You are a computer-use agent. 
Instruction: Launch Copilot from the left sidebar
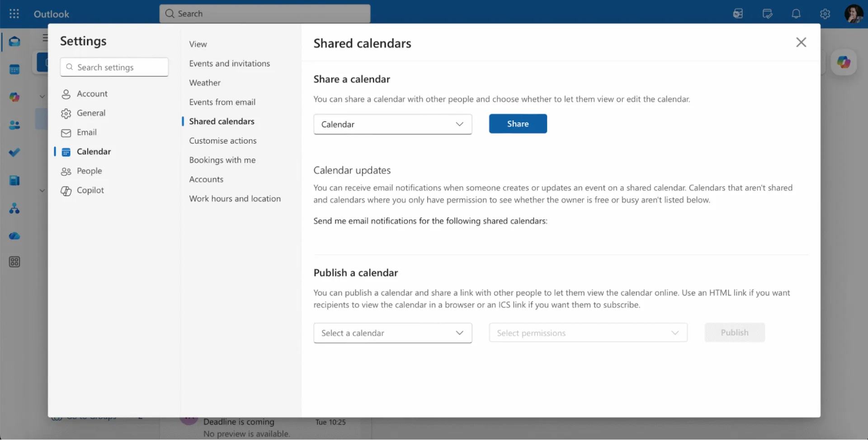click(14, 97)
